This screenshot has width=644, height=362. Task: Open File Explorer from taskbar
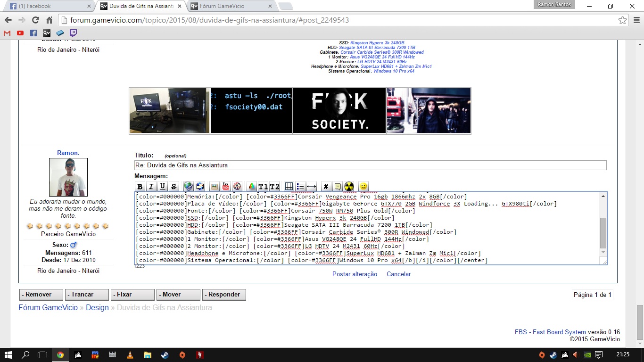click(147, 355)
